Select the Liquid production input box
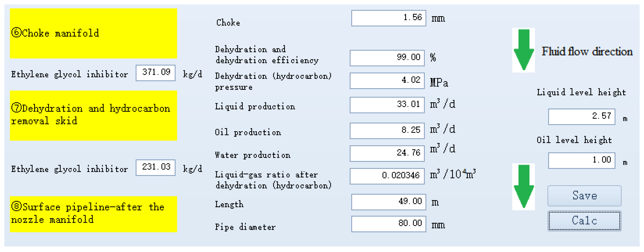The image size is (644, 252). point(387,105)
